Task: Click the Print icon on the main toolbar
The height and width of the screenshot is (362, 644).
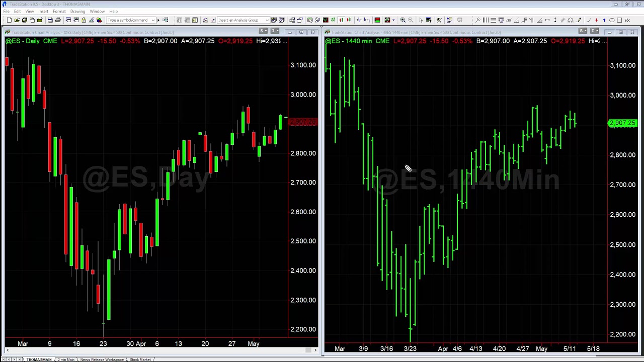Action: pyautogui.click(x=50, y=20)
